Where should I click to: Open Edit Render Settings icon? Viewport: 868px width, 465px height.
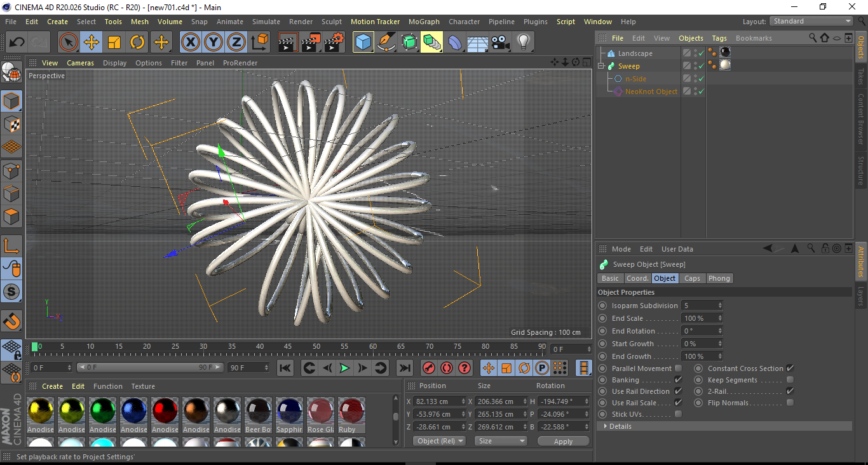334,43
